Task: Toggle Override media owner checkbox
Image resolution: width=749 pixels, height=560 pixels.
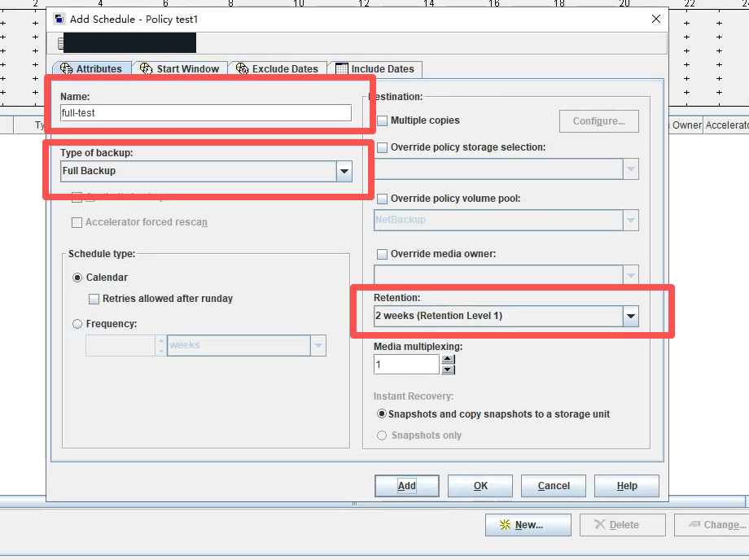Action: (x=382, y=254)
